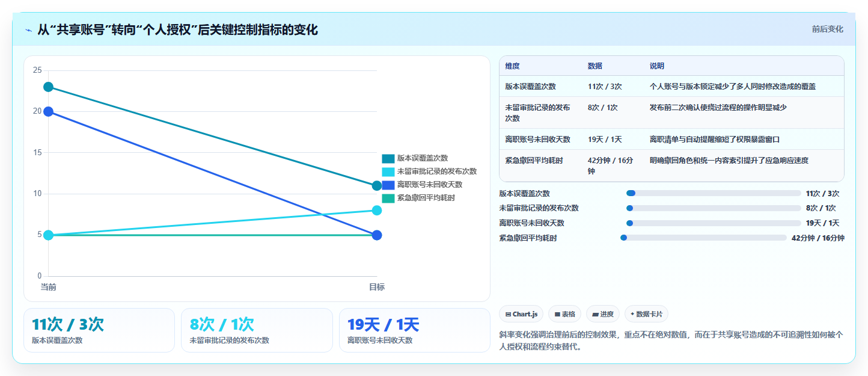Click the 紧急撤回平均耗时 legend label
Image resolution: width=868 pixels, height=376 pixels.
426,198
